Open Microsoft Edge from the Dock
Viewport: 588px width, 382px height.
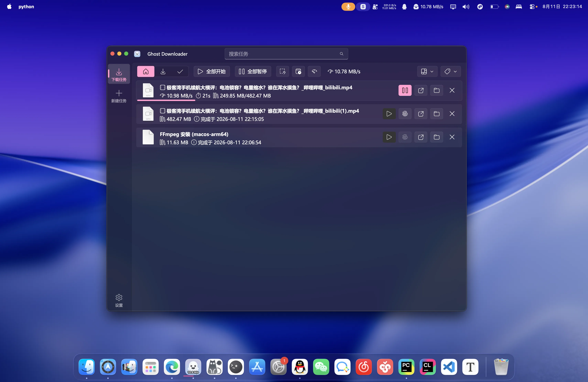click(x=172, y=367)
